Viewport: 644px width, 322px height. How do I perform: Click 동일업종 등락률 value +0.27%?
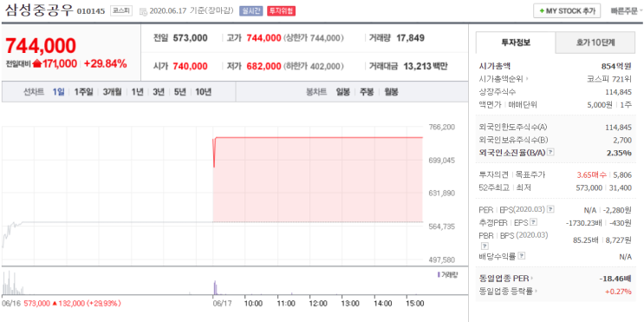tap(618, 292)
